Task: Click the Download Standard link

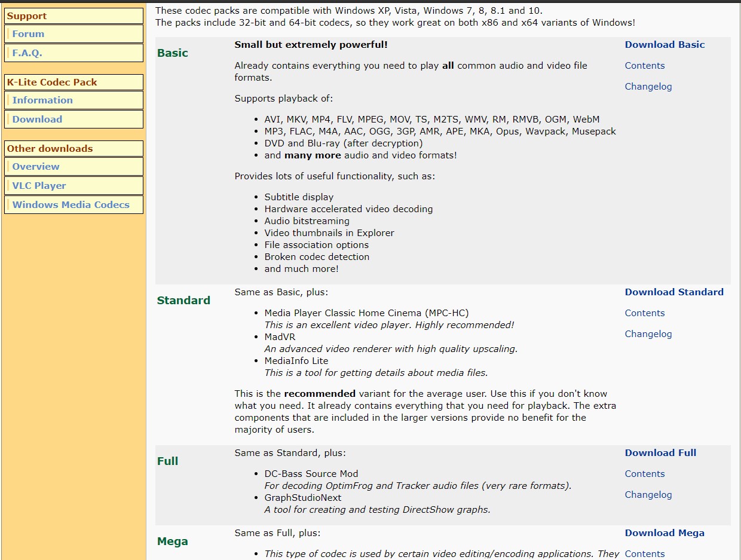Action: click(x=674, y=292)
